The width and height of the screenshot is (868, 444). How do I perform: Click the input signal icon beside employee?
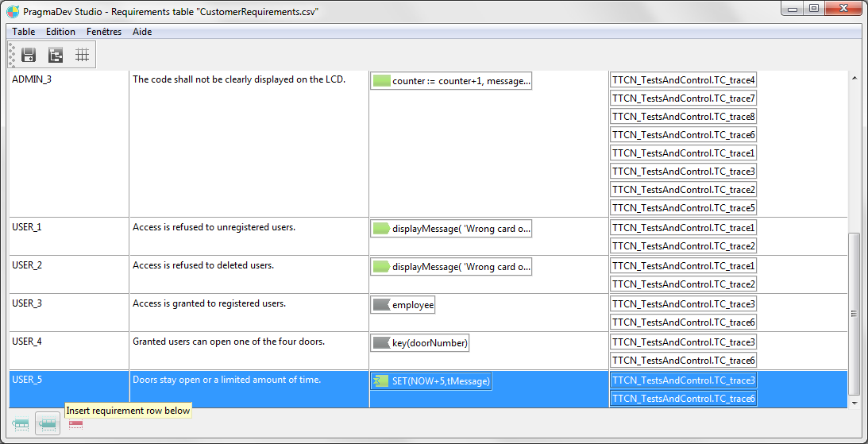coord(381,305)
